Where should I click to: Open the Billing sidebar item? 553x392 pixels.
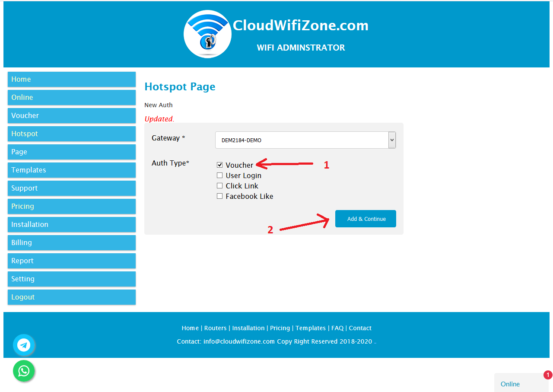[72, 242]
